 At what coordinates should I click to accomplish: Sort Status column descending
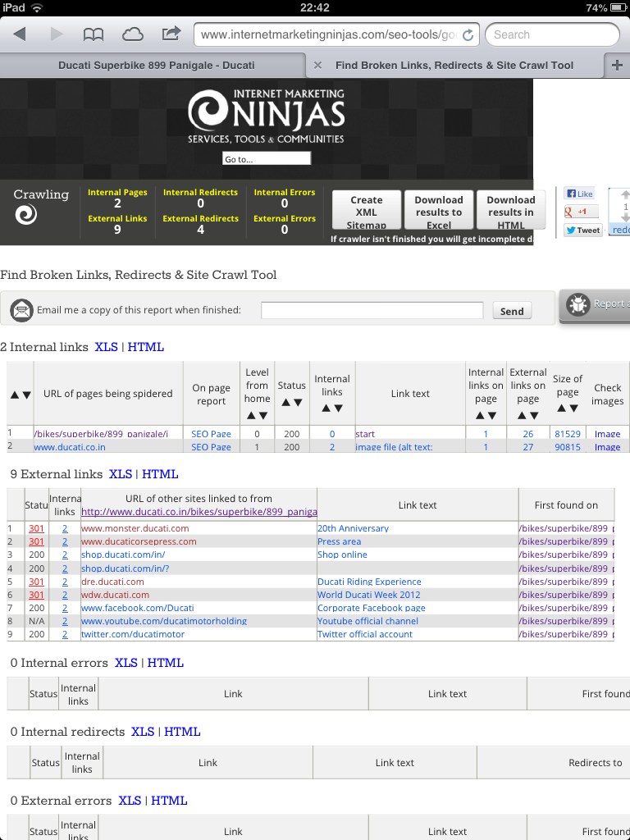(x=298, y=402)
